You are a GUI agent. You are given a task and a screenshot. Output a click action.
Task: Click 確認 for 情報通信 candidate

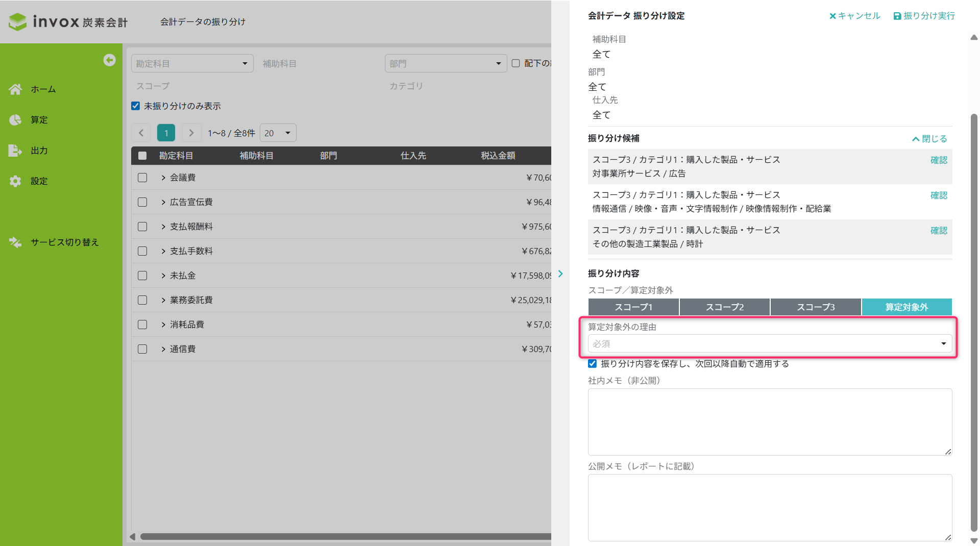tap(939, 195)
